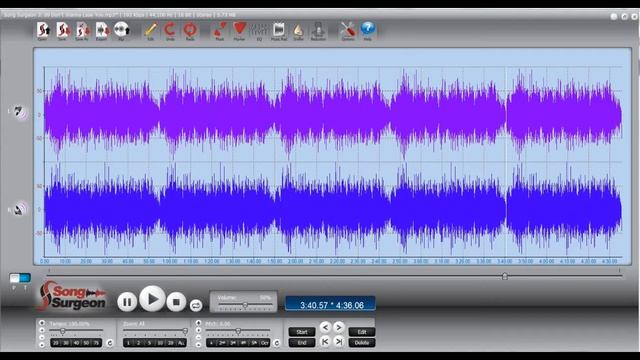640x360 pixels.
Task: Click the top tempo increase stepper
Action: 42,323
